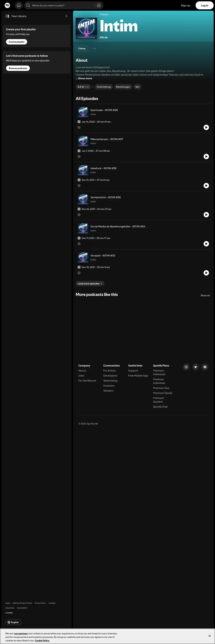Play episode Männerherzen - INTIM #57
Screen dimensions: 215x644
[206, 156]
